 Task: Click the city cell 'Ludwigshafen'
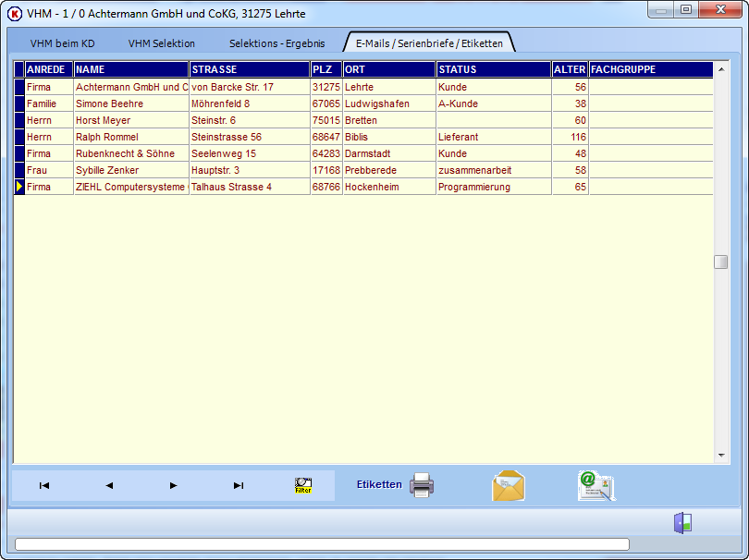(390, 103)
